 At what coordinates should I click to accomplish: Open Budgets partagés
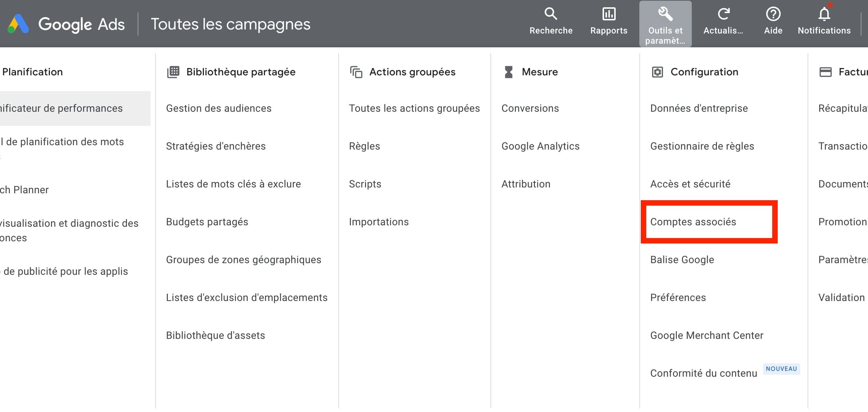(x=207, y=222)
